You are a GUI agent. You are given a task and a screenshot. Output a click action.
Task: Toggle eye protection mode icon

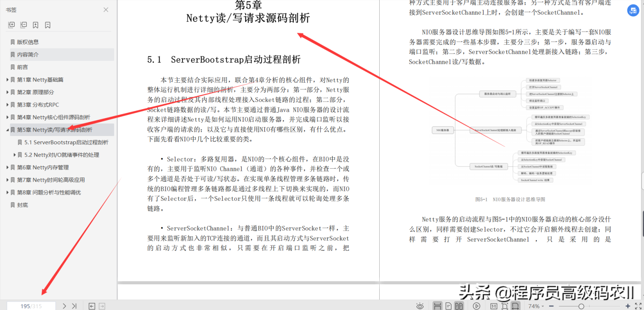pos(420,306)
